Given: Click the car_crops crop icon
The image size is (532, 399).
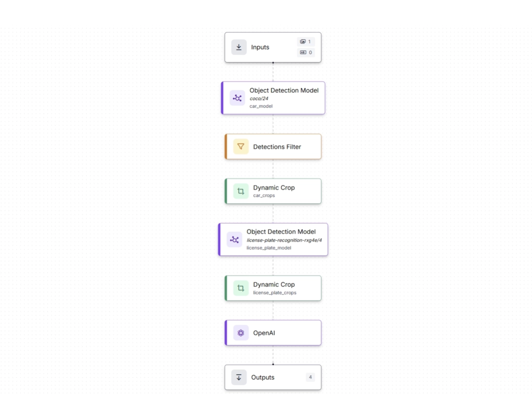Looking at the screenshot, I should [x=241, y=191].
